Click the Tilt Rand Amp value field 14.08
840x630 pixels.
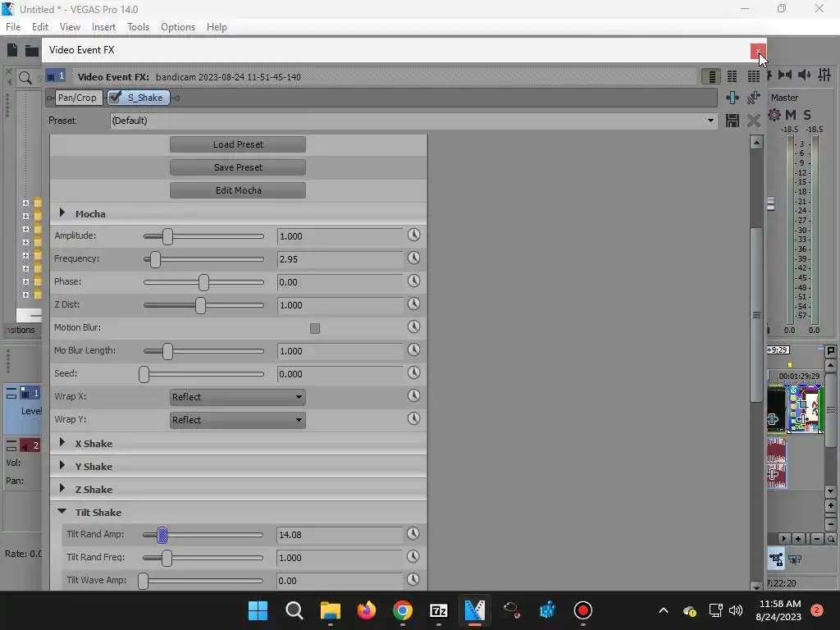tap(340, 535)
